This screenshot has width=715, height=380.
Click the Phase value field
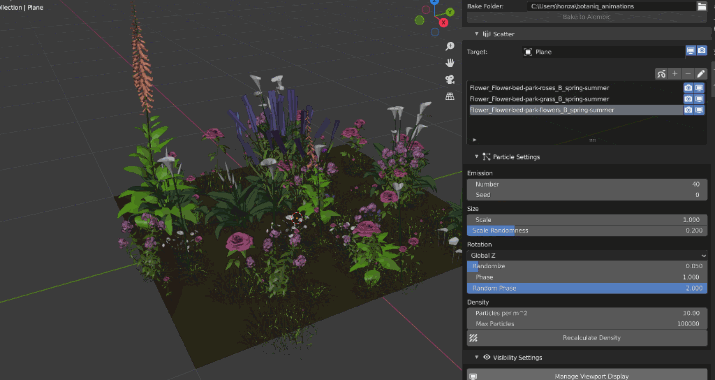point(587,277)
